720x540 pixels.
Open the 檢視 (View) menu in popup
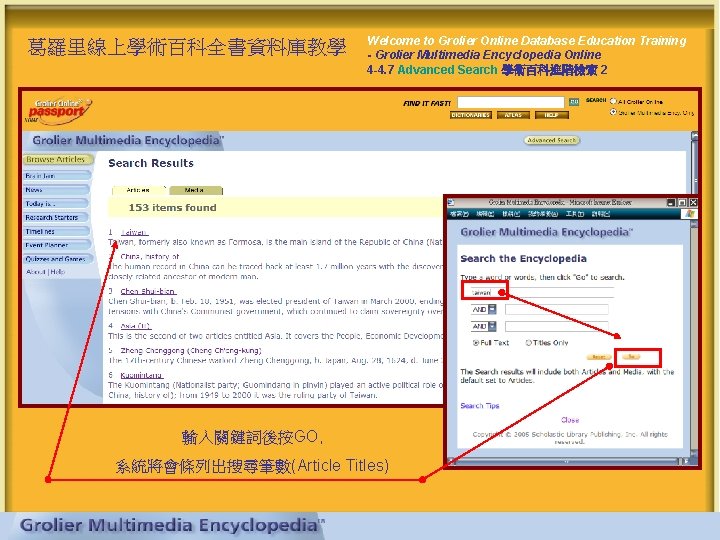pos(511,214)
